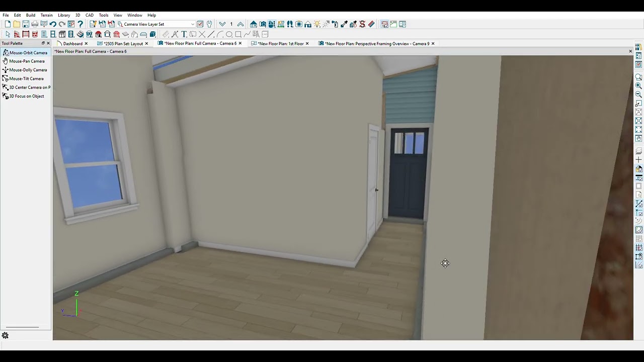Open the Walkthrough footprints tool
Image resolution: width=644 pixels, height=362 pixels.
point(290,24)
